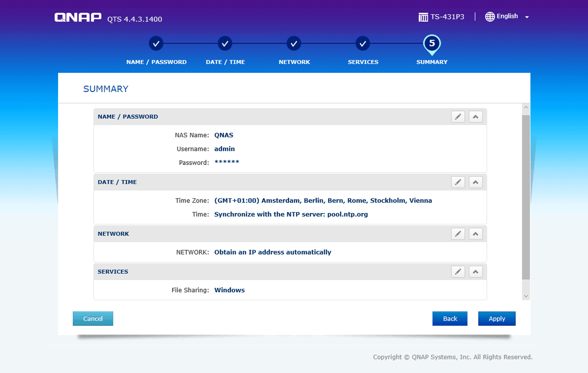The height and width of the screenshot is (373, 588).
Task: Click the summary vertical scrollbar thumb
Action: click(526, 197)
